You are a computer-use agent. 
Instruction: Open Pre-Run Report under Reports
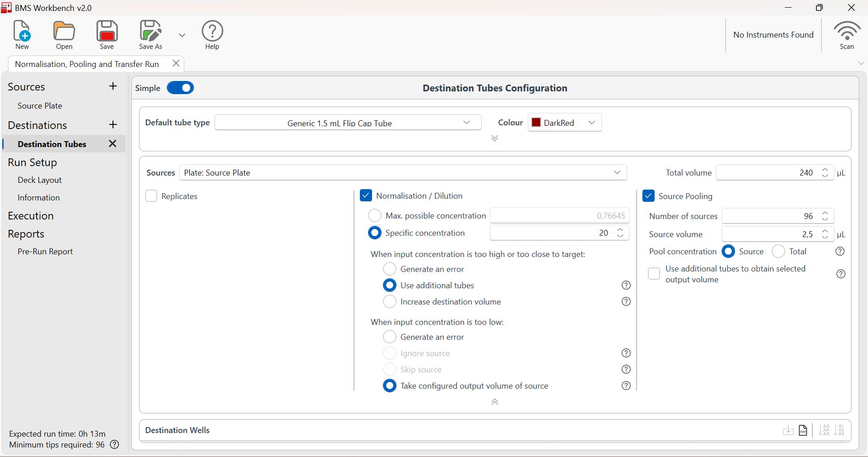point(45,251)
